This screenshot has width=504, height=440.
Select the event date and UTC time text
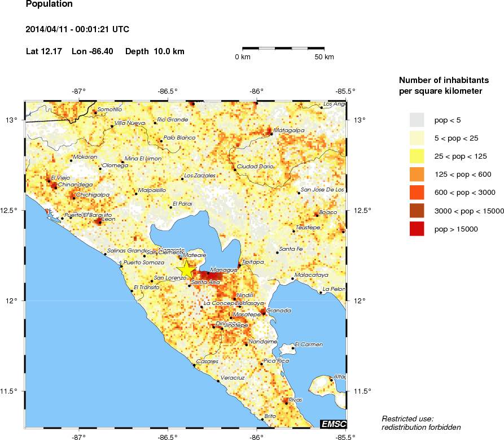tap(78, 29)
